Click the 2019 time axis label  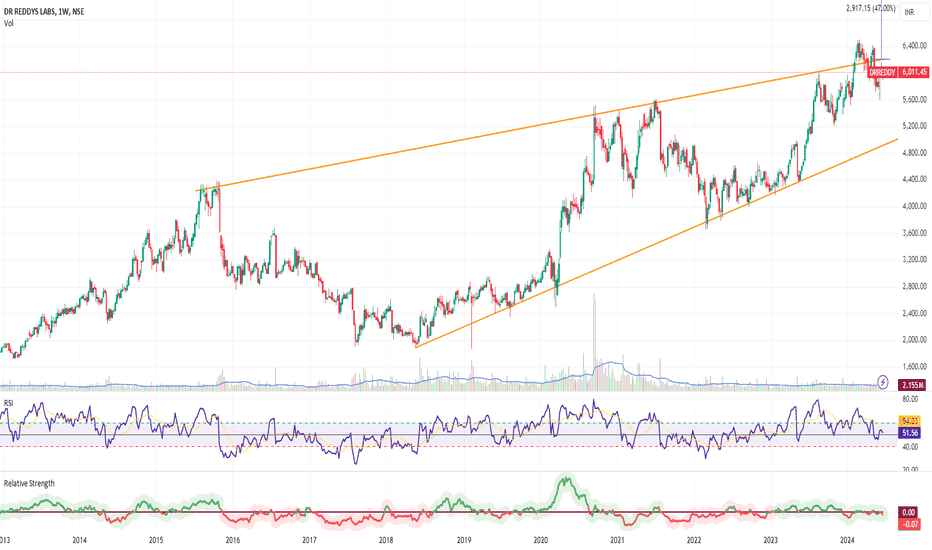point(464,540)
